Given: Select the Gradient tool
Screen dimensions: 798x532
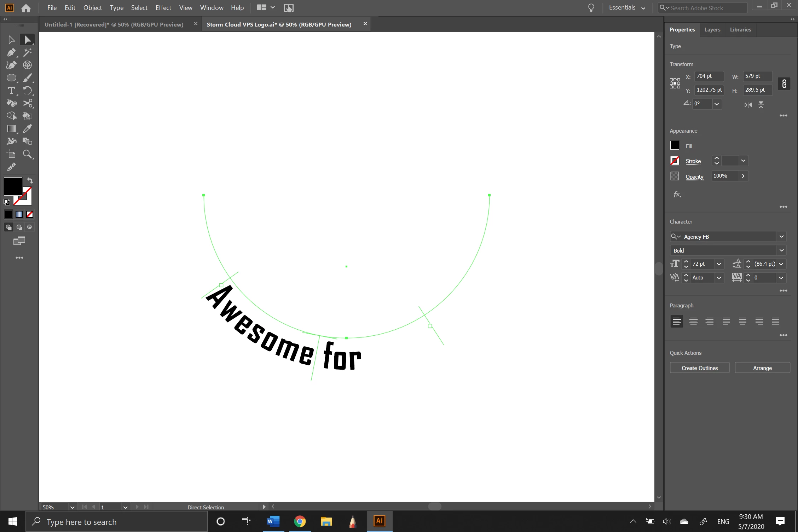Looking at the screenshot, I should tap(11, 129).
